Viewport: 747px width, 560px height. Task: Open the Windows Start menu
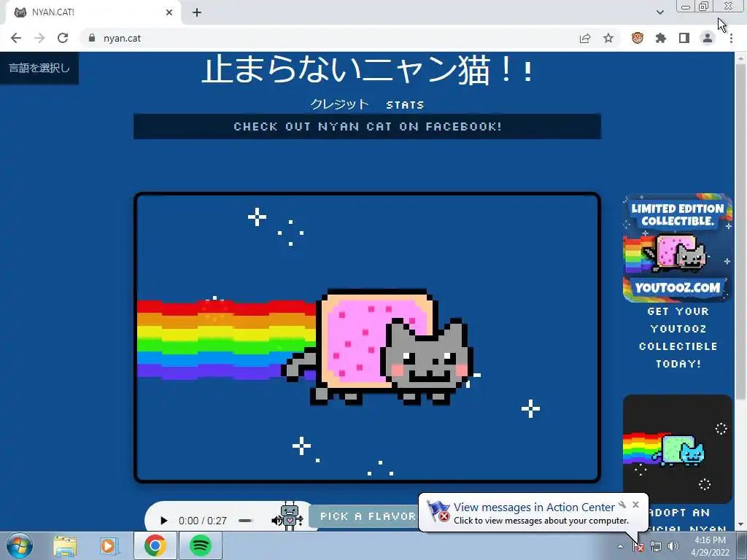20,545
